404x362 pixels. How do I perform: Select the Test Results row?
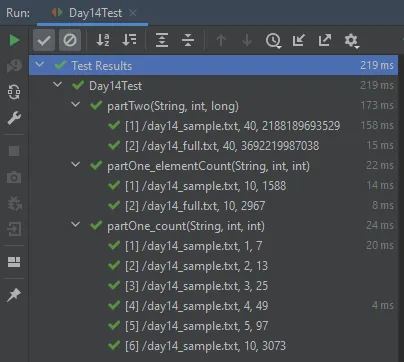coord(213,65)
